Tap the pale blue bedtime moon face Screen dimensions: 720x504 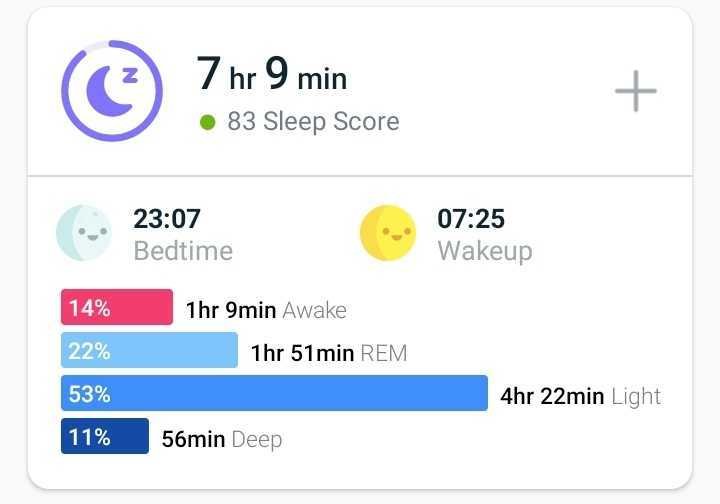pyautogui.click(x=84, y=233)
